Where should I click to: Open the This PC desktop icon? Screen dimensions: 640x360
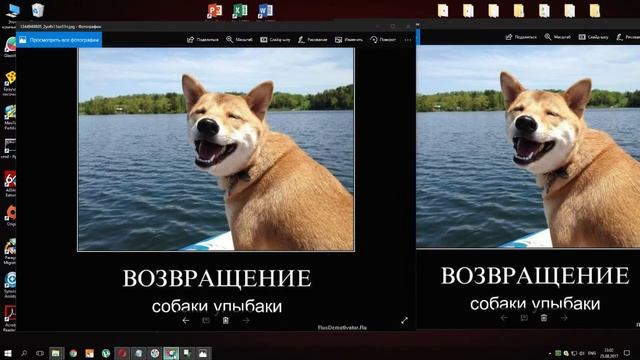point(12,11)
